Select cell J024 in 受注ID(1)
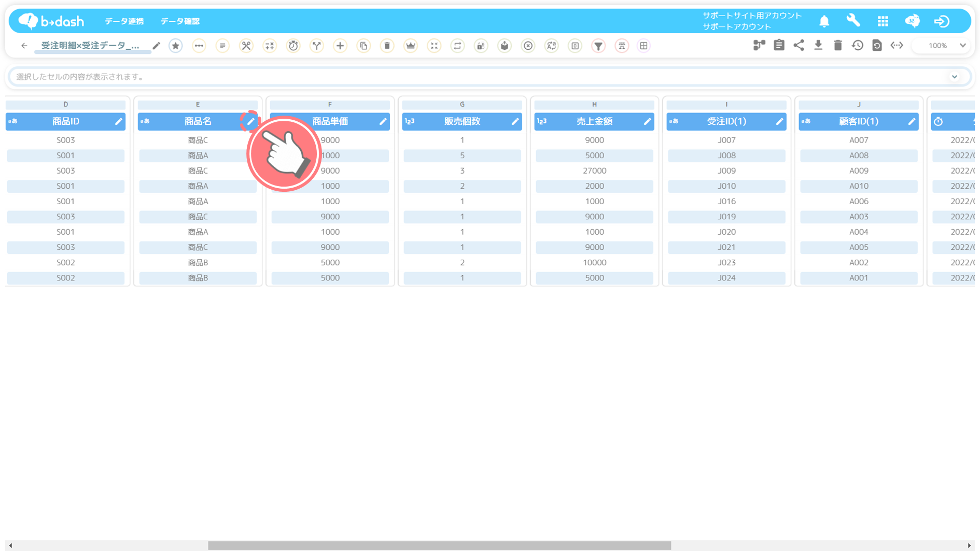980x551 pixels. pos(726,278)
